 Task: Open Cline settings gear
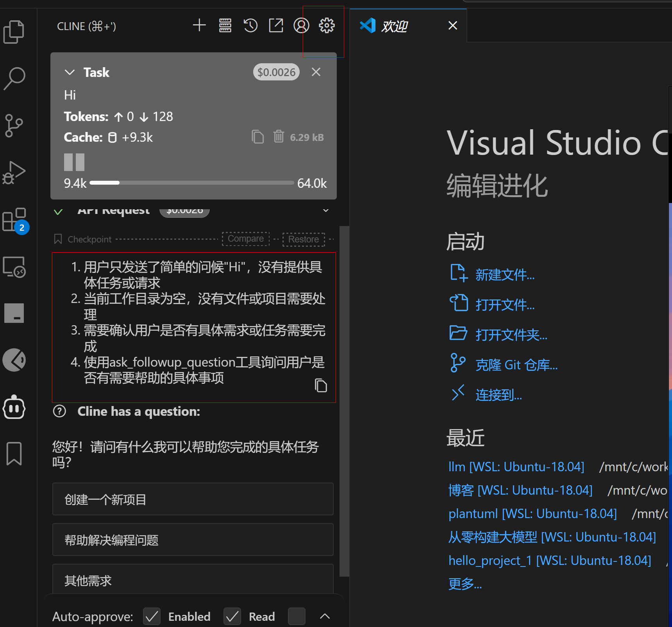click(327, 25)
